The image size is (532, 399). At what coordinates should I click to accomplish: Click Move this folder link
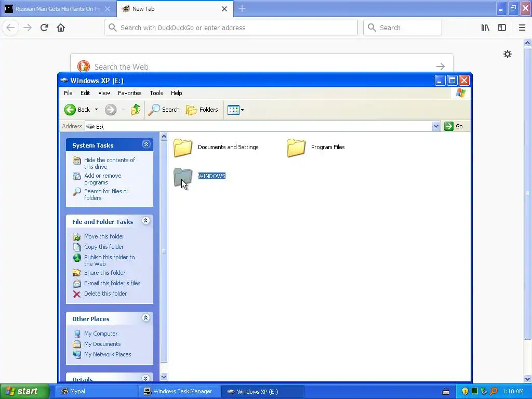point(104,236)
